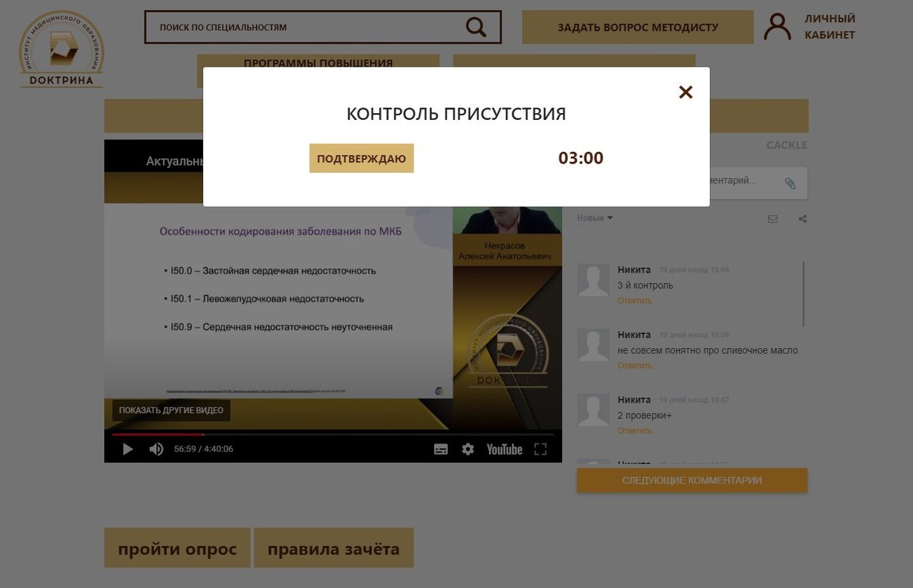Open video on YouTube logo

[504, 449]
